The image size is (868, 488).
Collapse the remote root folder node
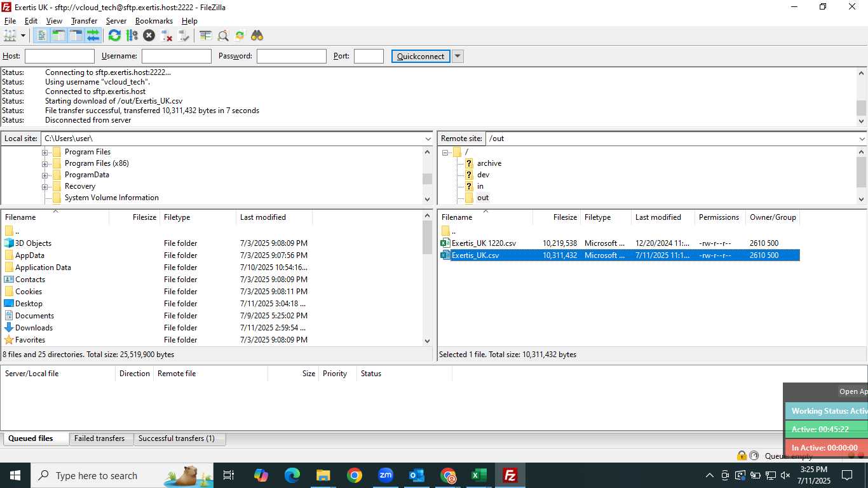445,152
